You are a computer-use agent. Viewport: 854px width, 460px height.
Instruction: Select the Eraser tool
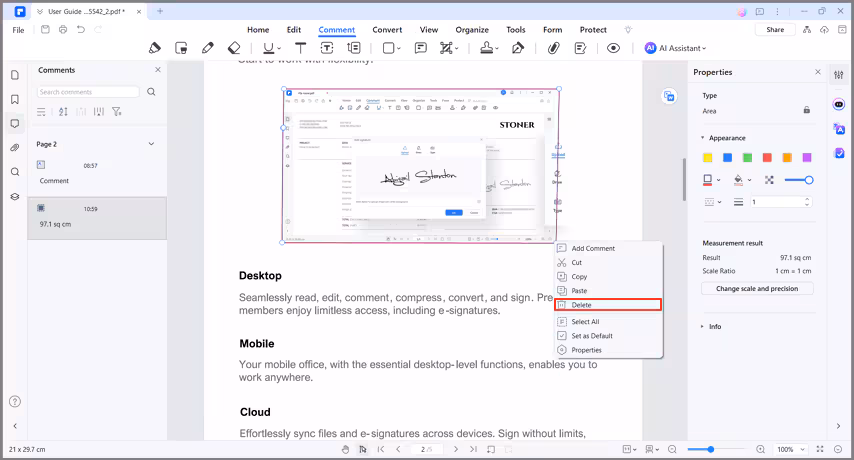(233, 48)
